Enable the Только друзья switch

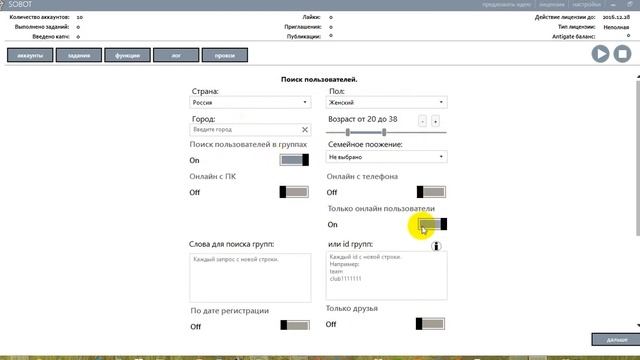click(430, 324)
